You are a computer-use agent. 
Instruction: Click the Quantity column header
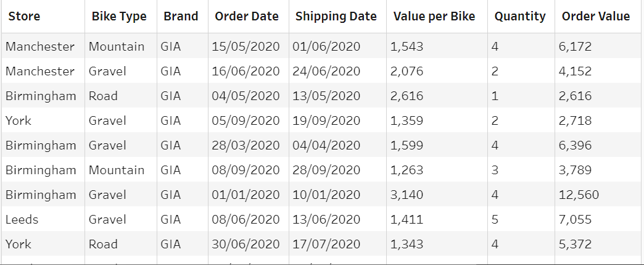(x=520, y=17)
